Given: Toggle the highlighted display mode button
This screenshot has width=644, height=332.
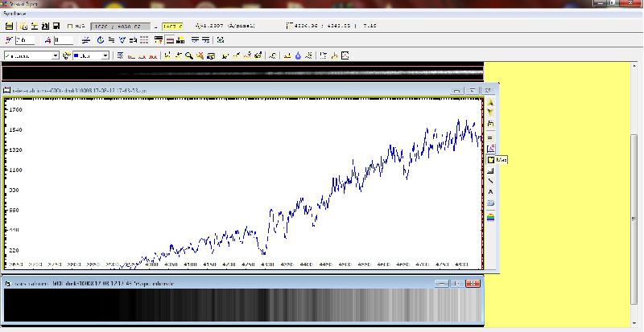Looking at the screenshot, I should point(170,40).
